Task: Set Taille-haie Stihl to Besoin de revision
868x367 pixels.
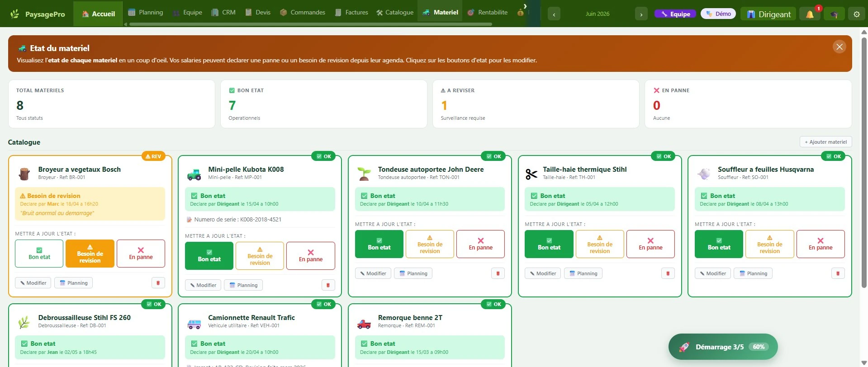Action: pyautogui.click(x=600, y=244)
